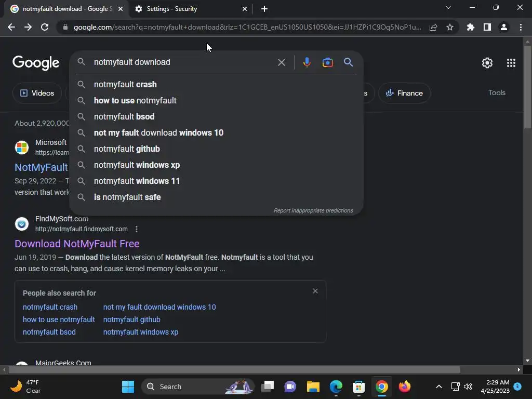Click related search notmyfault bsod link
The width and height of the screenshot is (532, 399).
tap(49, 332)
